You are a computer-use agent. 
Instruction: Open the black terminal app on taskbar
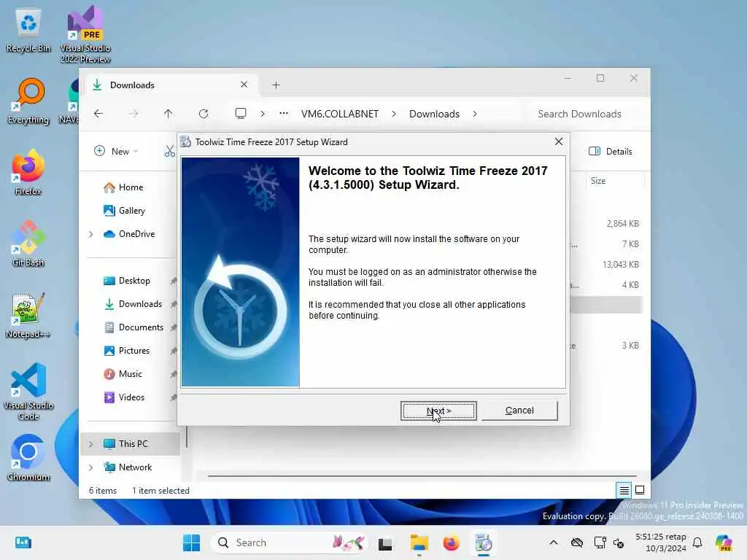(385, 543)
